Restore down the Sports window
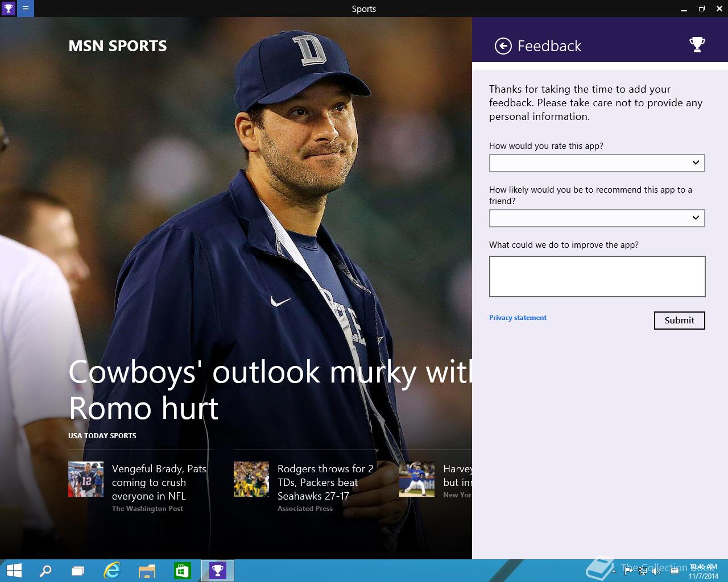Viewport: 728px width, 582px height. coord(702,9)
